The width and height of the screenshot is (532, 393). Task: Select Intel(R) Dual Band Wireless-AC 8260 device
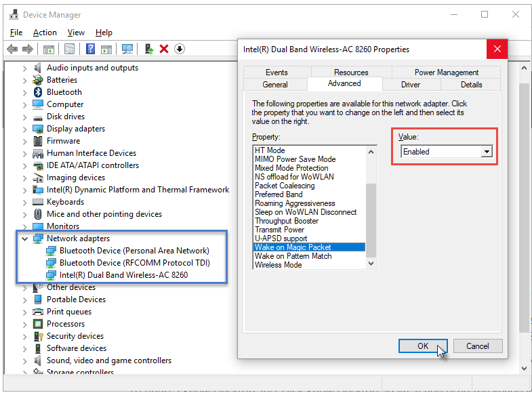(x=123, y=275)
